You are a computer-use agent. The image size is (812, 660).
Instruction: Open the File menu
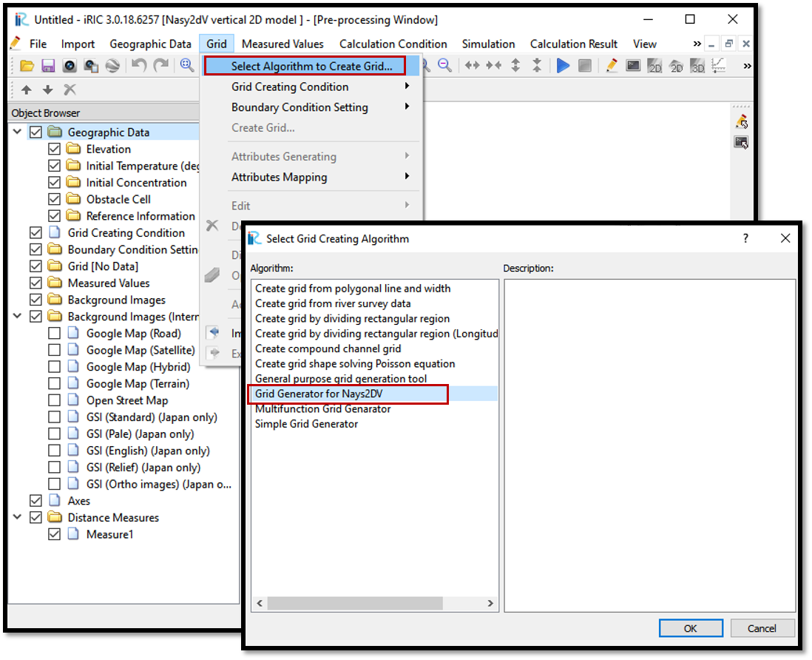coord(38,44)
